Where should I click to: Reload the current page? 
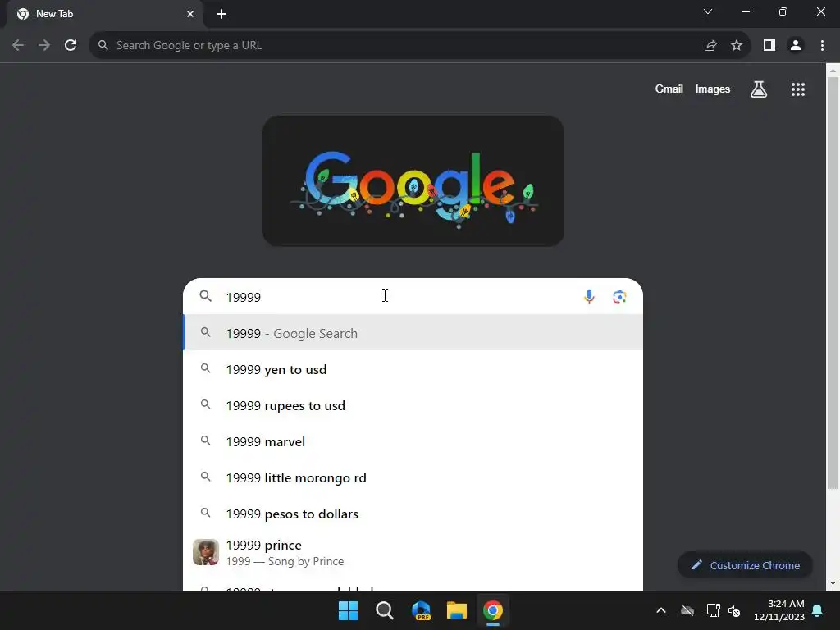[x=71, y=46]
